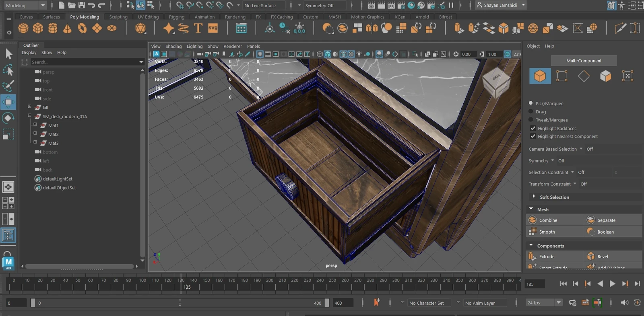Click the polygon cube shelf icon
Screen dimensions: 644x316
38,28
